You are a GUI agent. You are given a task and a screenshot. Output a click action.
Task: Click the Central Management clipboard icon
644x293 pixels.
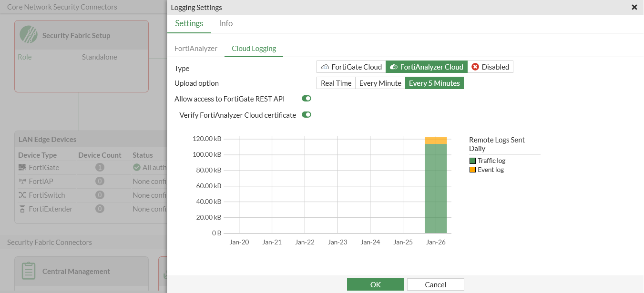pos(28,270)
